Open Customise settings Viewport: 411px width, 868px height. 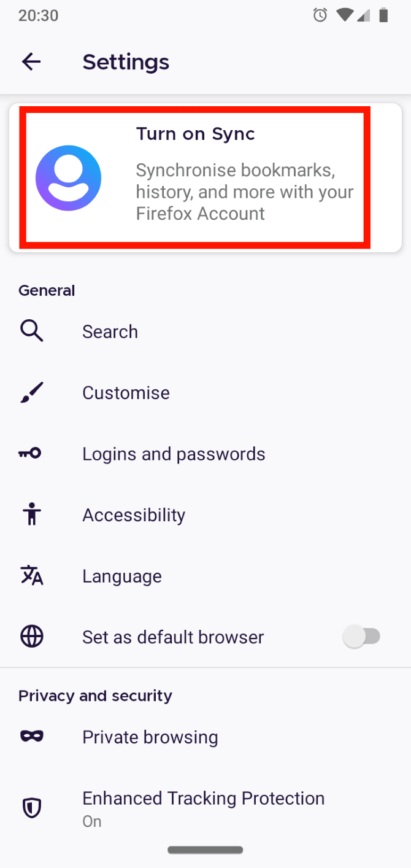tap(126, 393)
